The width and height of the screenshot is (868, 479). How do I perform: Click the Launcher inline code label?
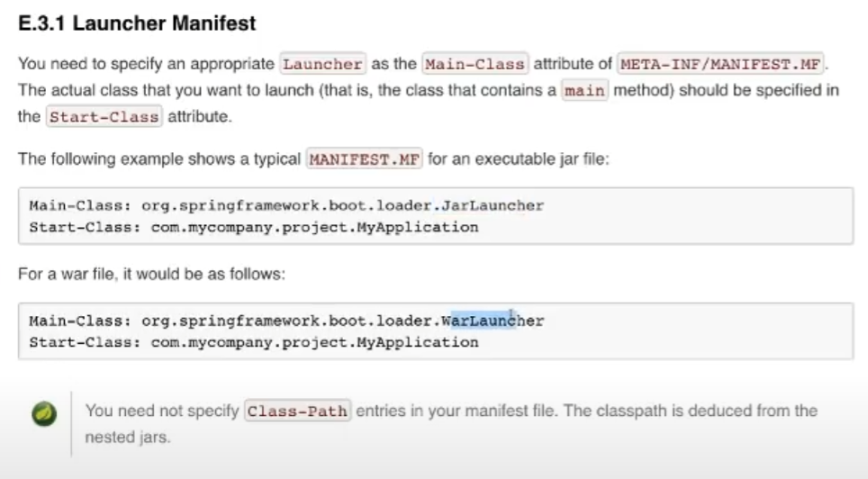tap(322, 64)
